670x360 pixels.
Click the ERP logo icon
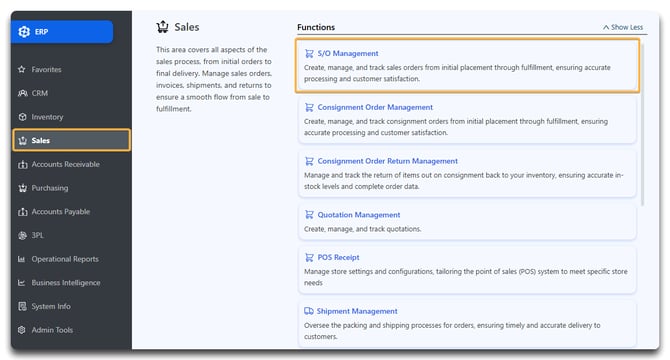click(24, 32)
